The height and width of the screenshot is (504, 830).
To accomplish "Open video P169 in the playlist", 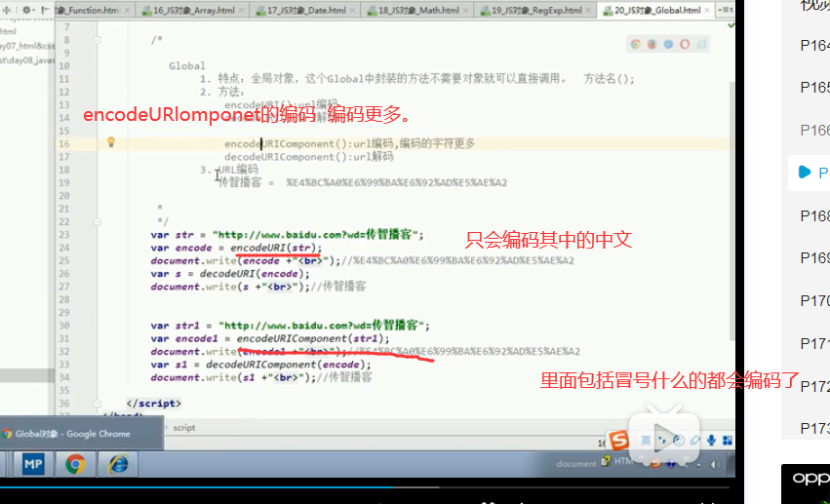I will (814, 257).
